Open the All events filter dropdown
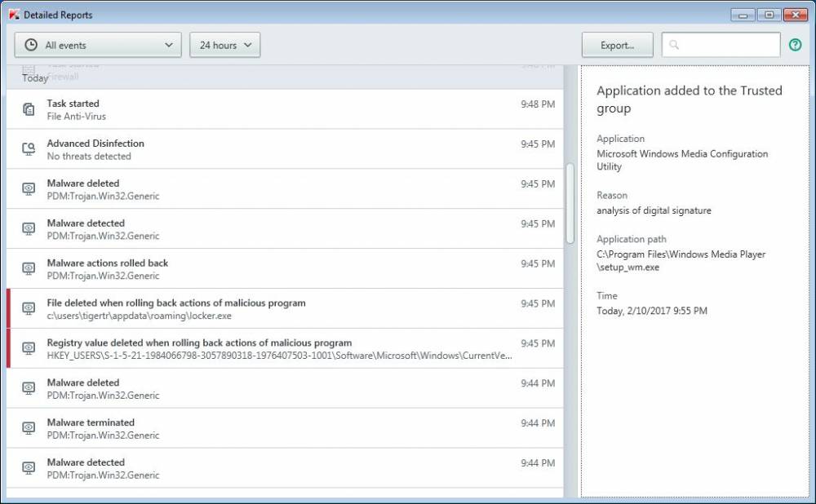This screenshot has width=816, height=504. tap(98, 45)
